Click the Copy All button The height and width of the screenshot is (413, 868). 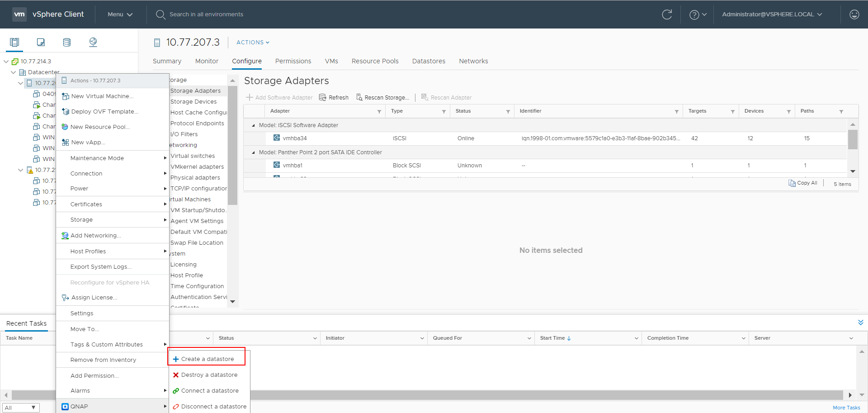click(x=803, y=183)
